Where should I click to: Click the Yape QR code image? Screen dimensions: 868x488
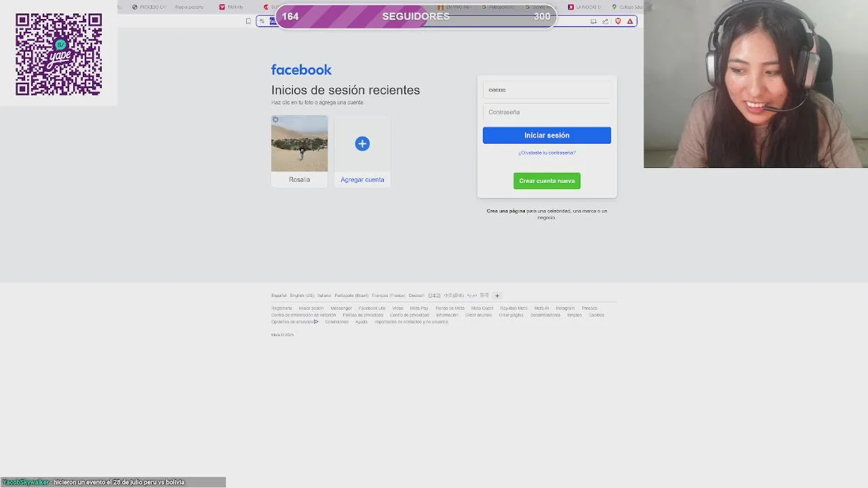pyautogui.click(x=59, y=54)
